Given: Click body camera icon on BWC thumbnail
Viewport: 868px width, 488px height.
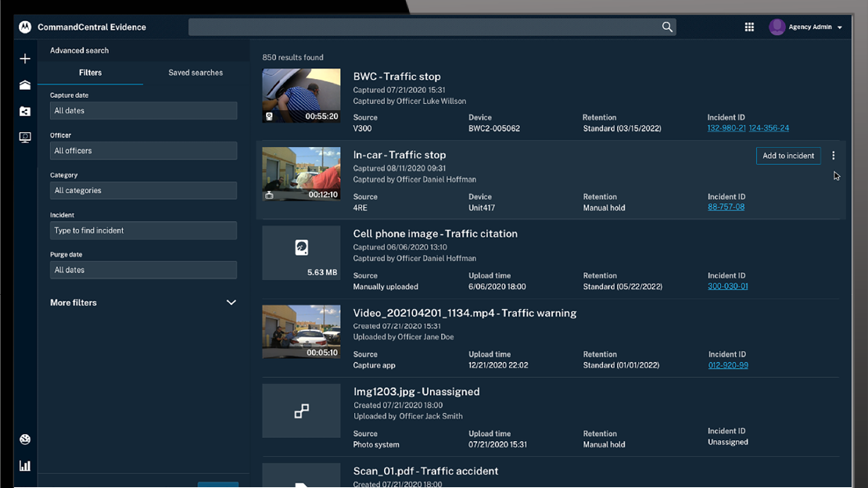Looking at the screenshot, I should pos(269,117).
